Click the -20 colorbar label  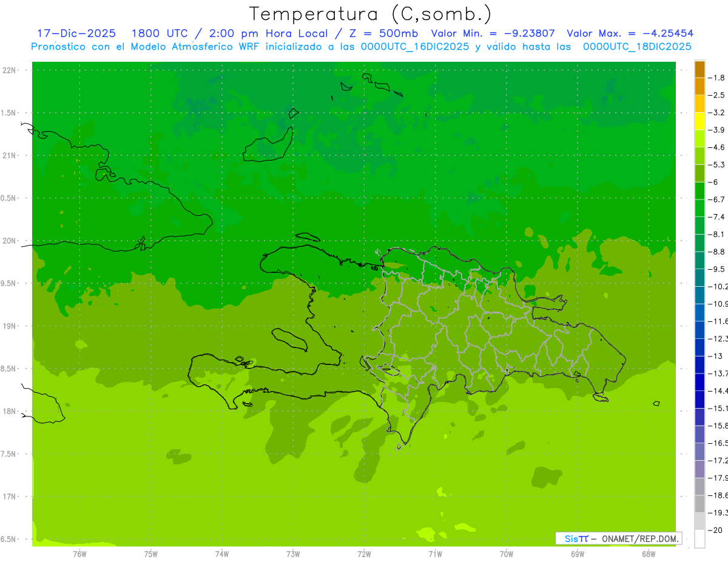[715, 530]
